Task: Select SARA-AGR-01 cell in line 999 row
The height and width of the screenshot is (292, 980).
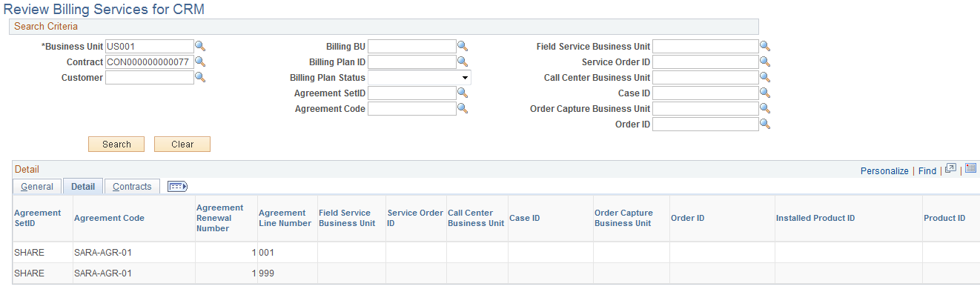Action: pos(133,273)
